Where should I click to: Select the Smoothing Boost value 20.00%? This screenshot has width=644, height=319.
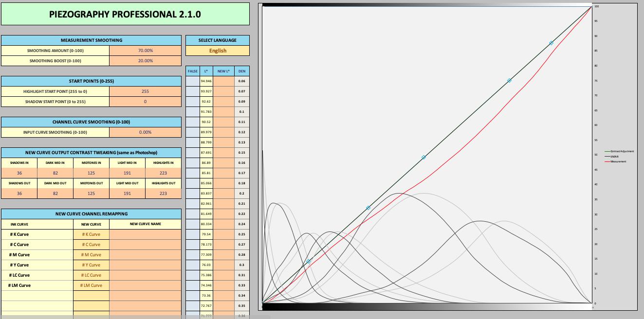click(145, 61)
